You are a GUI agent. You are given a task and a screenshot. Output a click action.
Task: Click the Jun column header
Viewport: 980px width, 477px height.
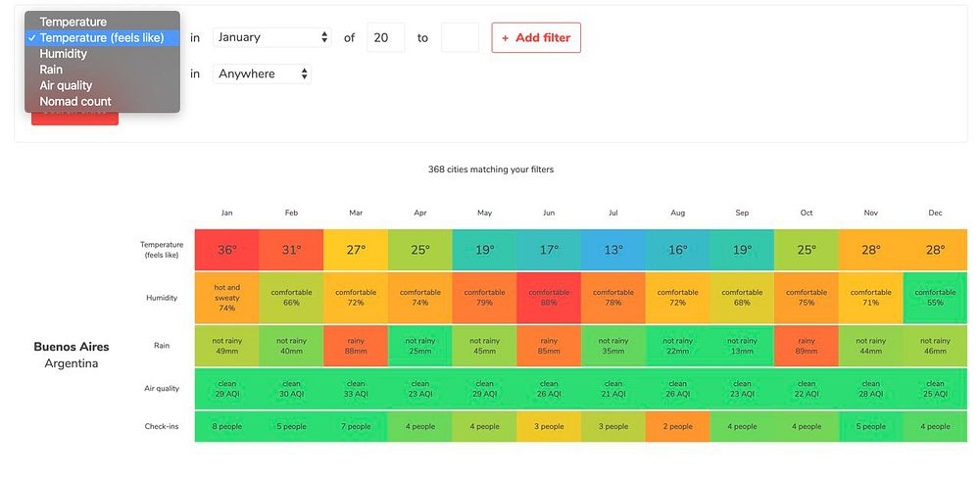pos(549,213)
